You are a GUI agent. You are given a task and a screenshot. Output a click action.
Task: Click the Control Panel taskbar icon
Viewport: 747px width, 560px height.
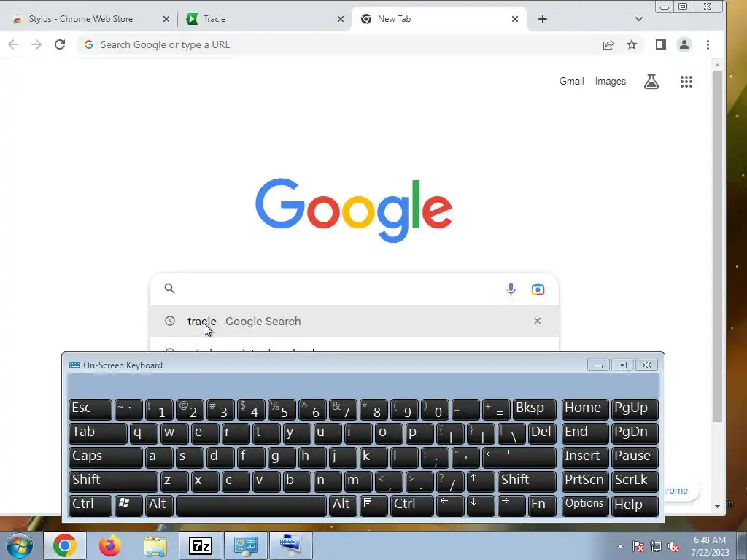click(245, 545)
